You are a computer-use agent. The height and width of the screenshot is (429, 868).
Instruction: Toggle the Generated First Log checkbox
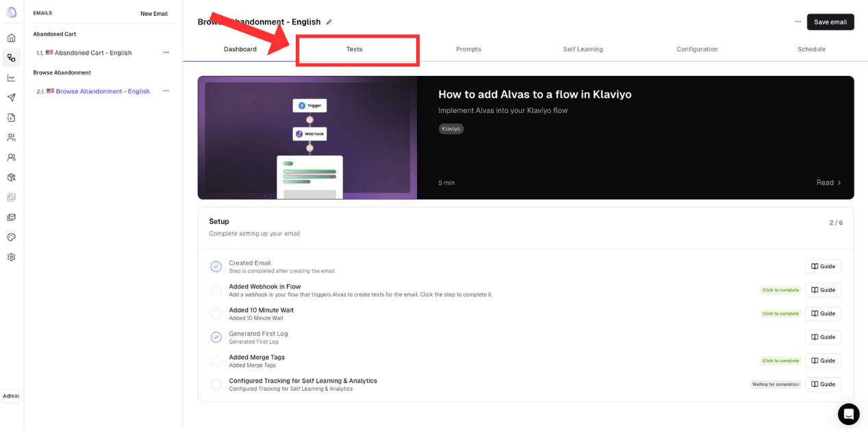point(216,337)
